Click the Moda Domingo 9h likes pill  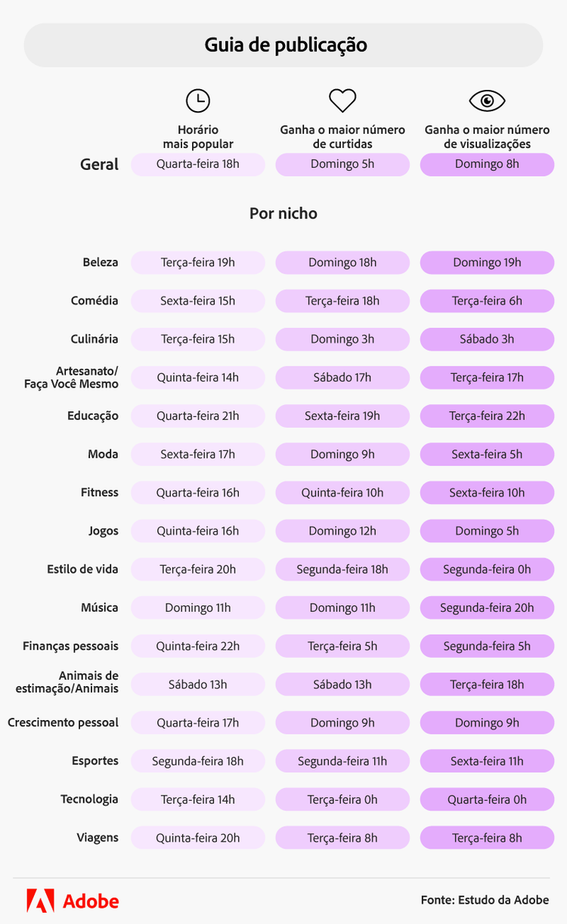point(342,455)
